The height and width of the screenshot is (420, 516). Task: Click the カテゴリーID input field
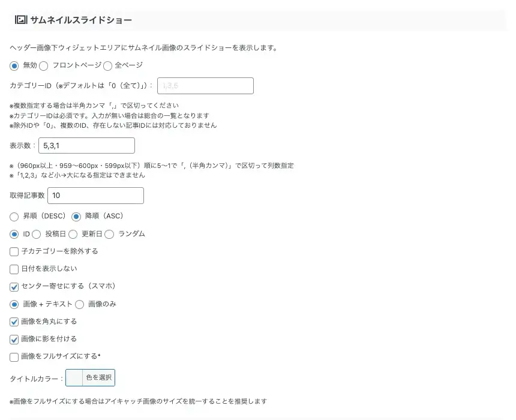(205, 86)
